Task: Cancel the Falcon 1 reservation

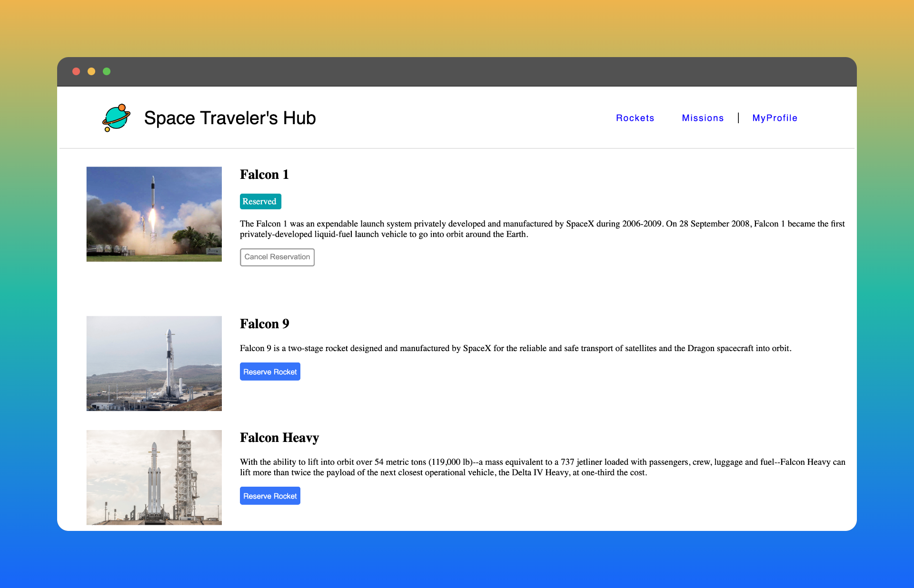Action: [277, 257]
